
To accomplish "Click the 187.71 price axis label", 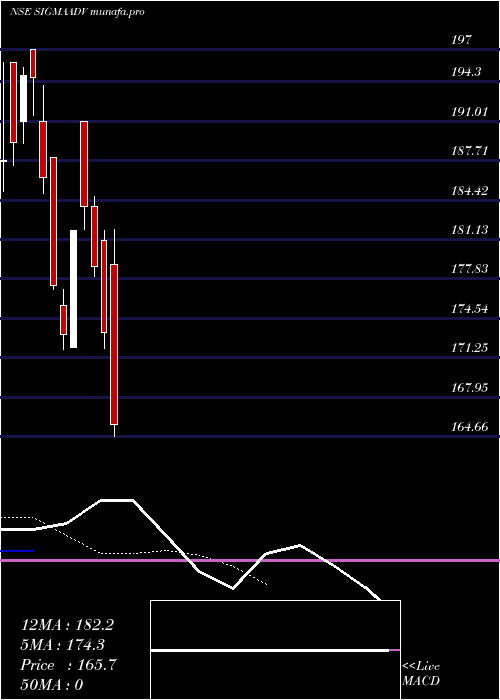I will [469, 151].
